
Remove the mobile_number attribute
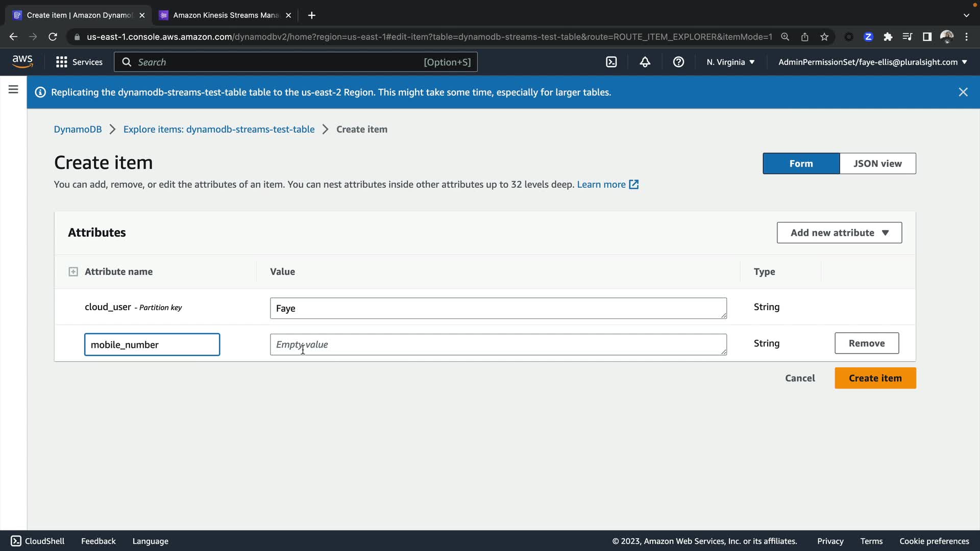coord(866,343)
